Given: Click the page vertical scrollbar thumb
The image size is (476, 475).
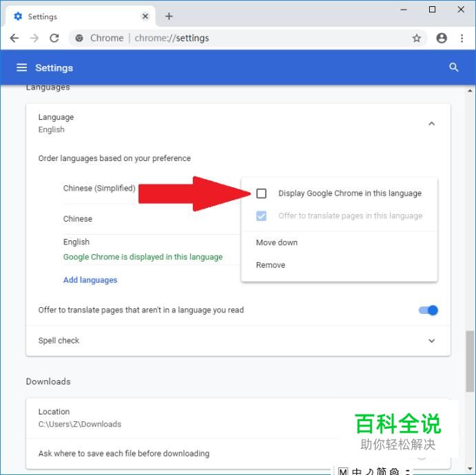Looking at the screenshot, I should point(470,361).
